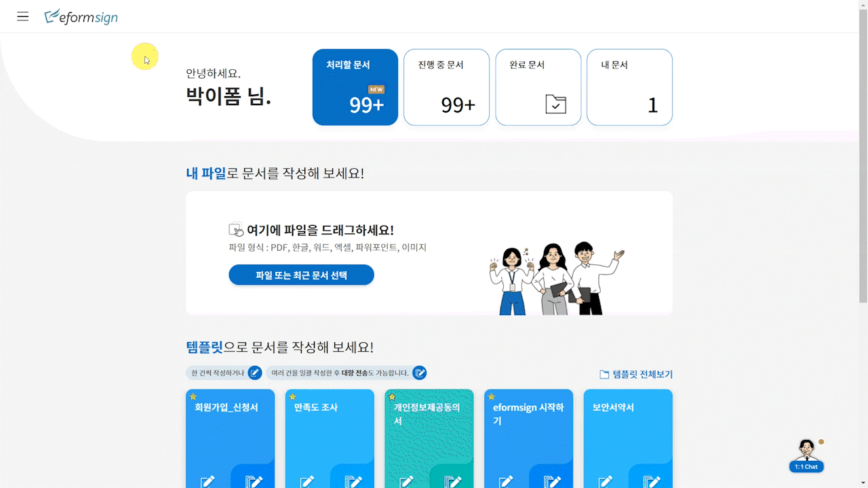Image resolution: width=868 pixels, height=488 pixels.
Task: Open the 처리할 문서 card
Action: [x=355, y=87]
